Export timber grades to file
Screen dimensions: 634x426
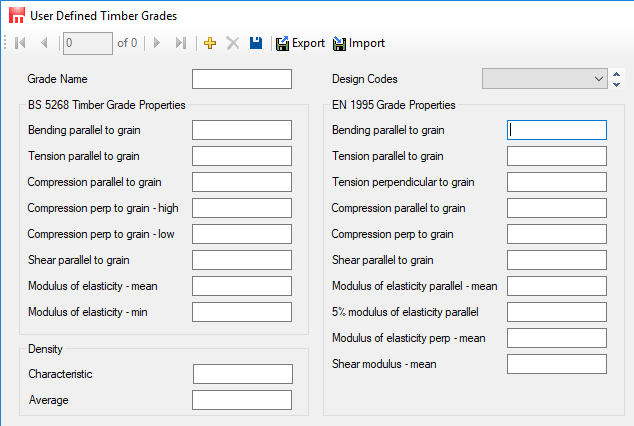click(x=300, y=43)
